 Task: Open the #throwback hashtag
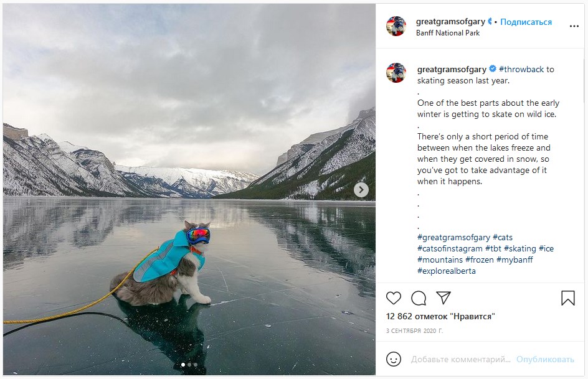point(521,69)
